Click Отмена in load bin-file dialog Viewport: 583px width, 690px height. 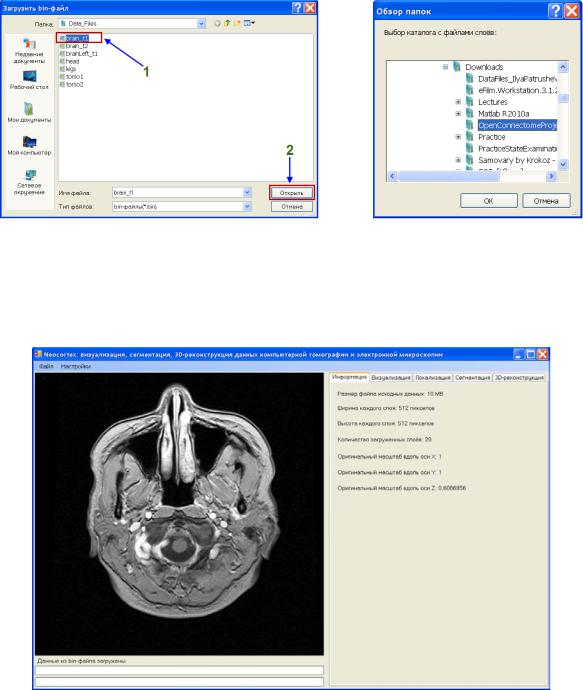pos(292,206)
